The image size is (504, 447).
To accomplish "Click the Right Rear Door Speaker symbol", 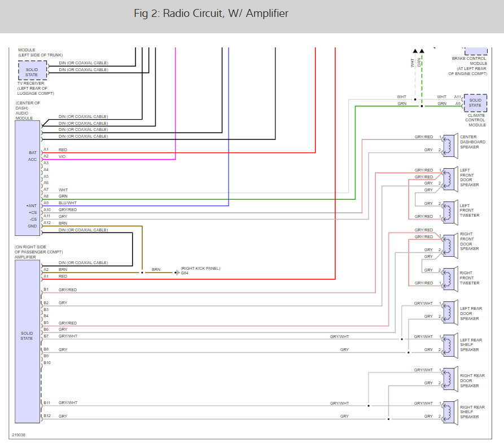I will point(450,379).
